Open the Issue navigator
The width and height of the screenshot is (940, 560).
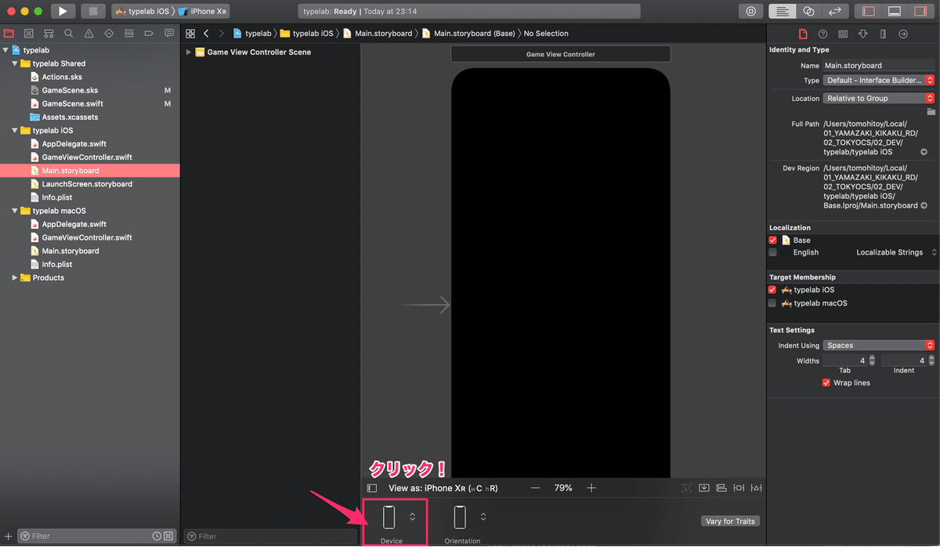(x=89, y=34)
